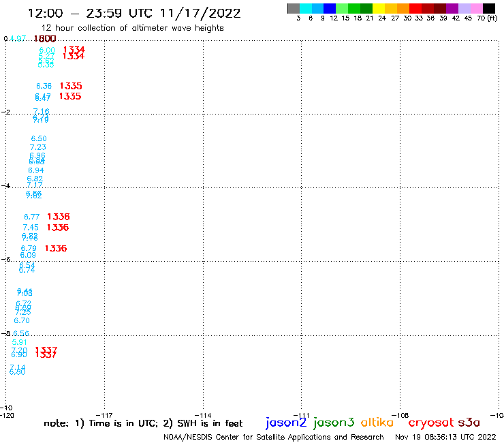The image size is (504, 443).
Task: Click the '70 (ft)' legend scale label
Action: coord(487,18)
